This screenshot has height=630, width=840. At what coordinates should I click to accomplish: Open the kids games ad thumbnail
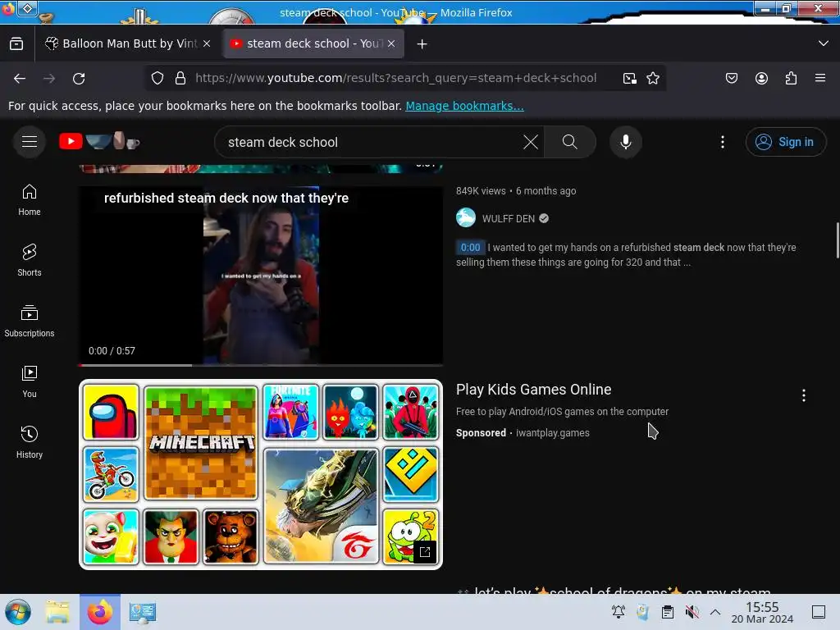coord(260,474)
